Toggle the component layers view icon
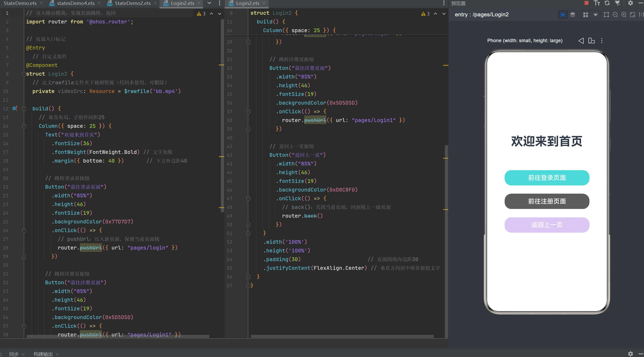This screenshot has height=357, width=644. coord(573,15)
